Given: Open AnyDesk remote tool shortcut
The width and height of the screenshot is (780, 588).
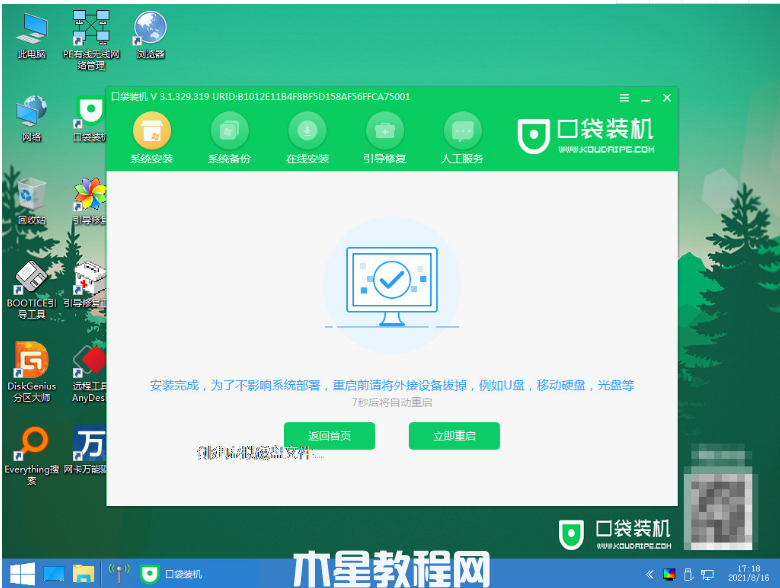Looking at the screenshot, I should coord(89,373).
